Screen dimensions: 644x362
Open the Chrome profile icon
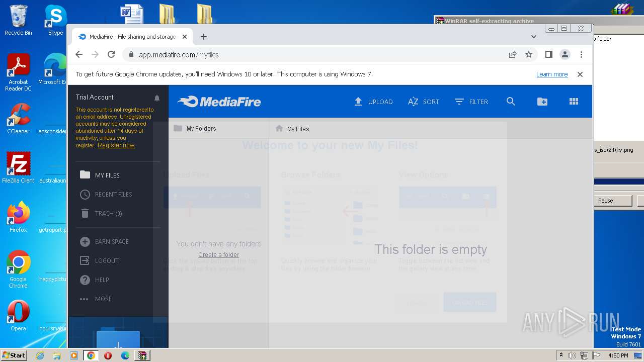click(x=565, y=54)
